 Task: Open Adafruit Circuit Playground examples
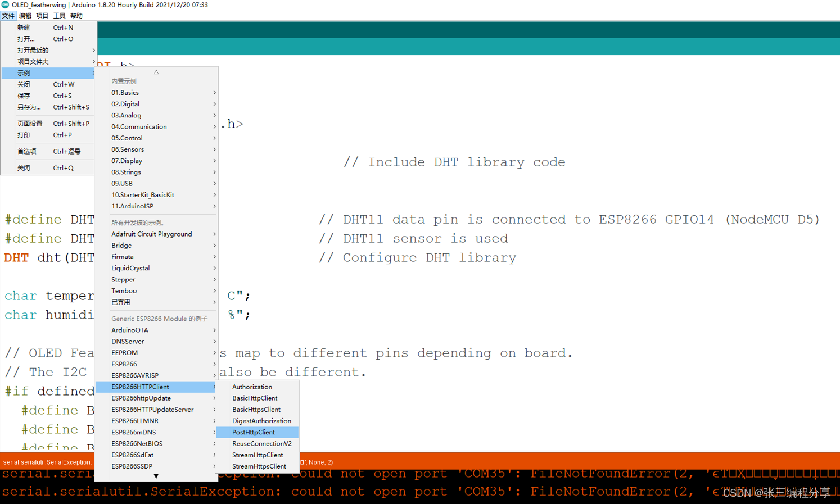pos(156,234)
